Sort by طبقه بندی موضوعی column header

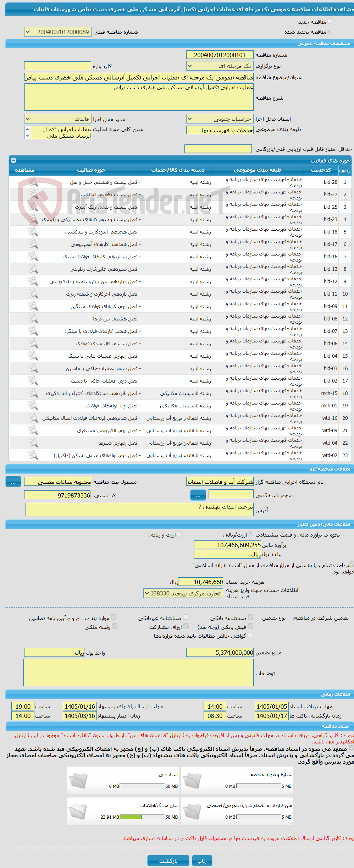(x=258, y=170)
